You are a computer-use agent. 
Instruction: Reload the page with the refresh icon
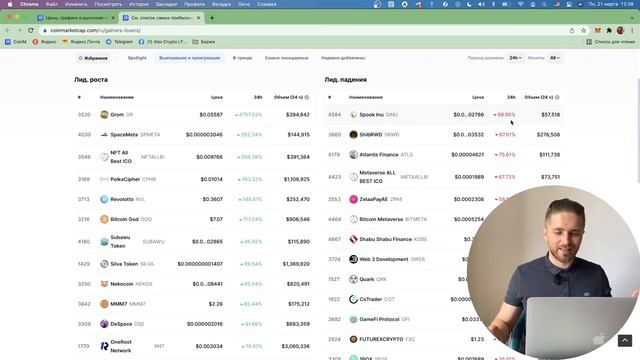click(31, 30)
